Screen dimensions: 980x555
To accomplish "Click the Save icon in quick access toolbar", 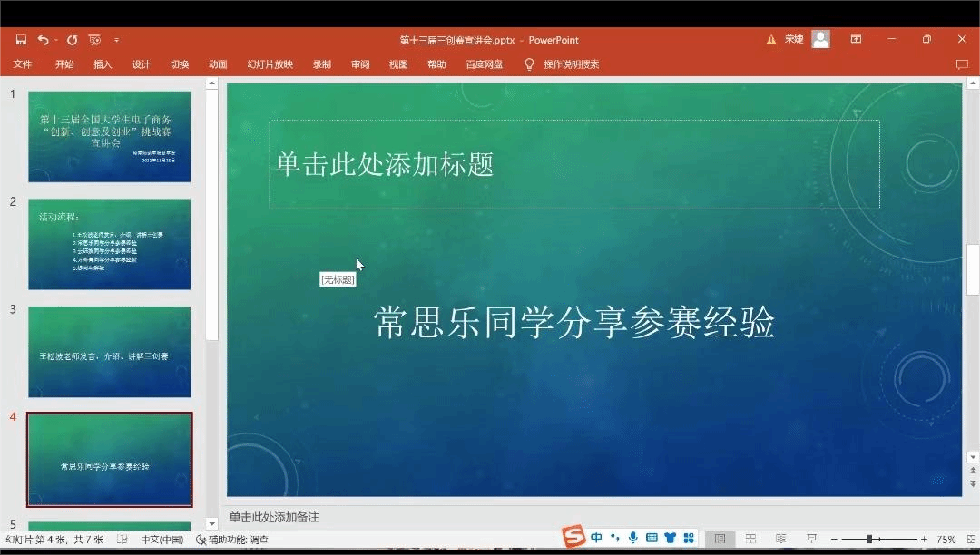I will tap(21, 40).
